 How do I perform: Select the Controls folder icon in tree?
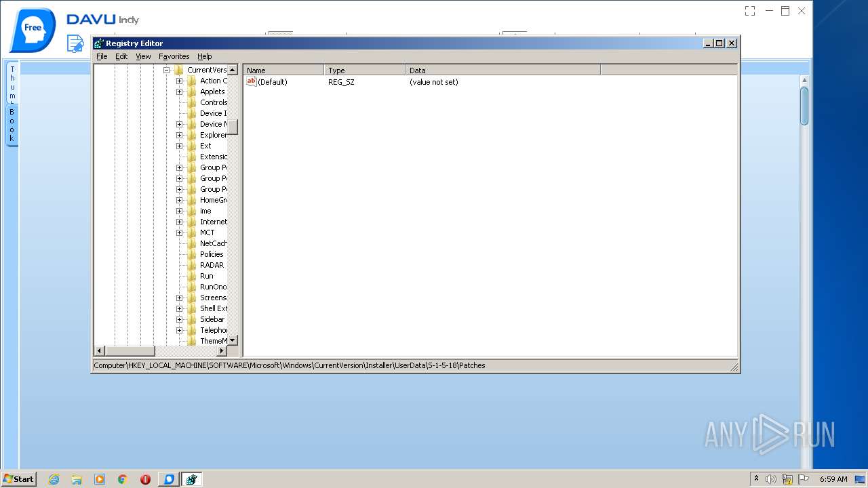tap(192, 102)
